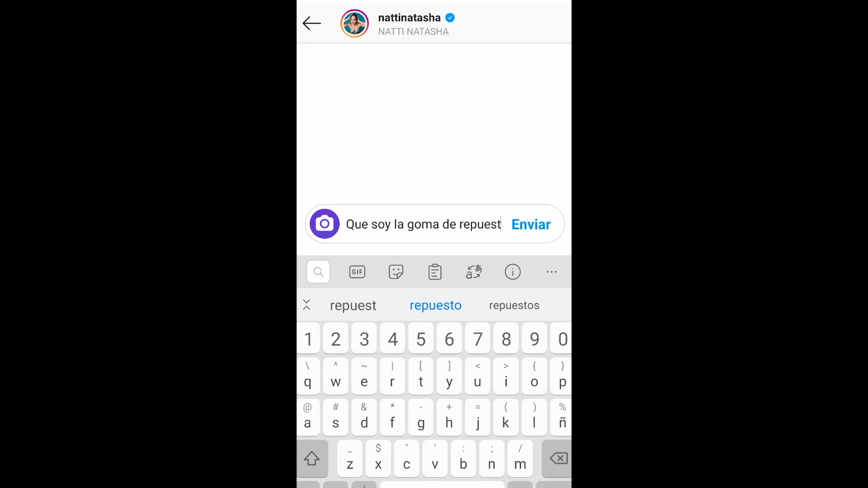
Task: Choose suggestion "repuestos"
Action: 514,306
